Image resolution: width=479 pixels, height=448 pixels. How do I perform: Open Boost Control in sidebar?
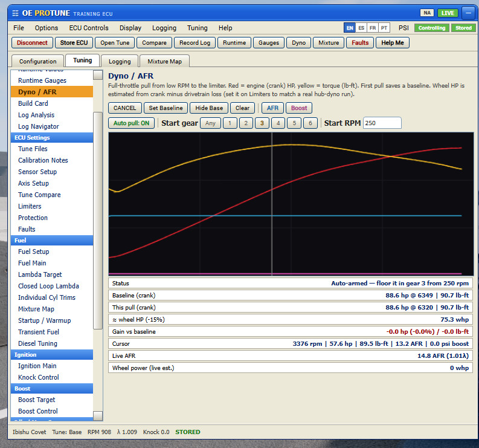52,411
